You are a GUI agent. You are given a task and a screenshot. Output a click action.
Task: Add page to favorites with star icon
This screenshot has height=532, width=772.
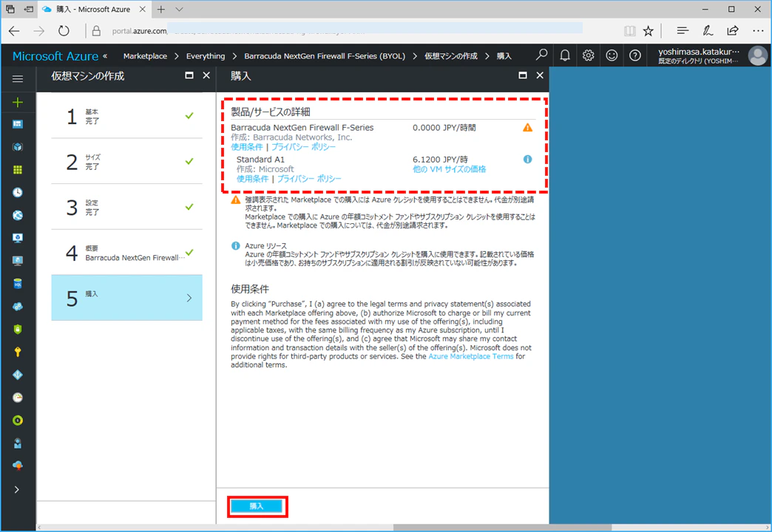[x=648, y=31]
